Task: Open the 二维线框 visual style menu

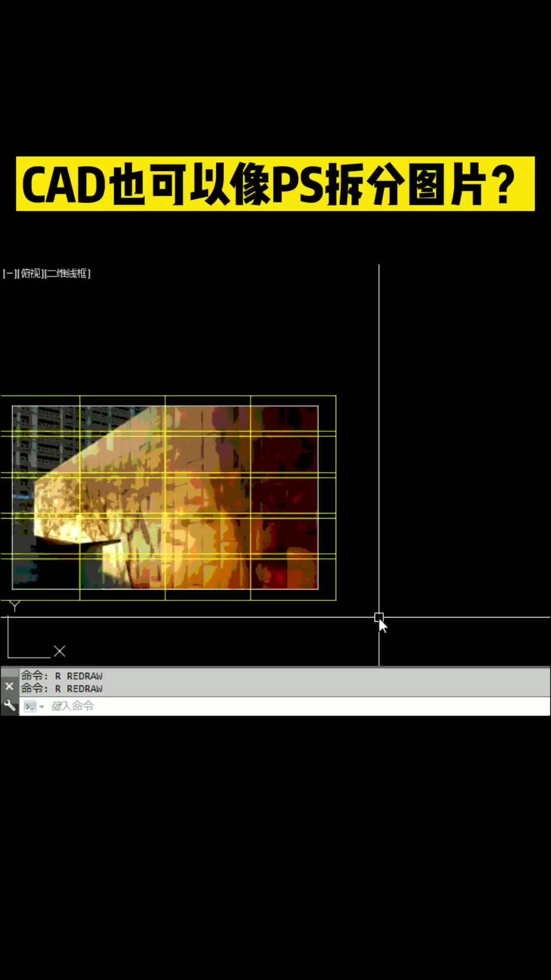Action: tap(68, 274)
